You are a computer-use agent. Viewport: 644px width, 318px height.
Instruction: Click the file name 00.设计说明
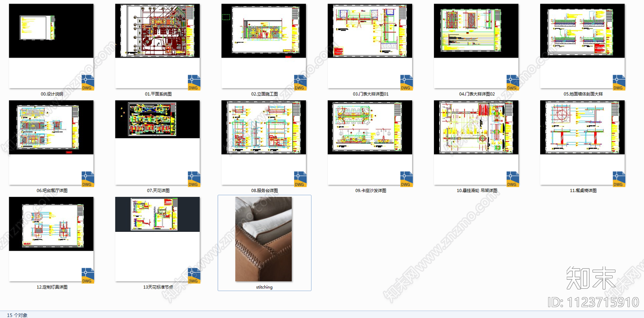52,94
